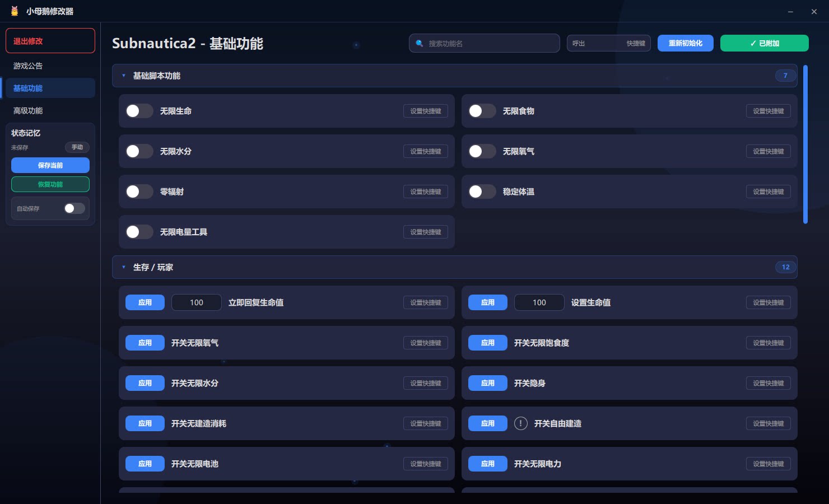Click 设置快捷键 for 开关自由建造
829x504 pixels.
pyautogui.click(x=769, y=423)
